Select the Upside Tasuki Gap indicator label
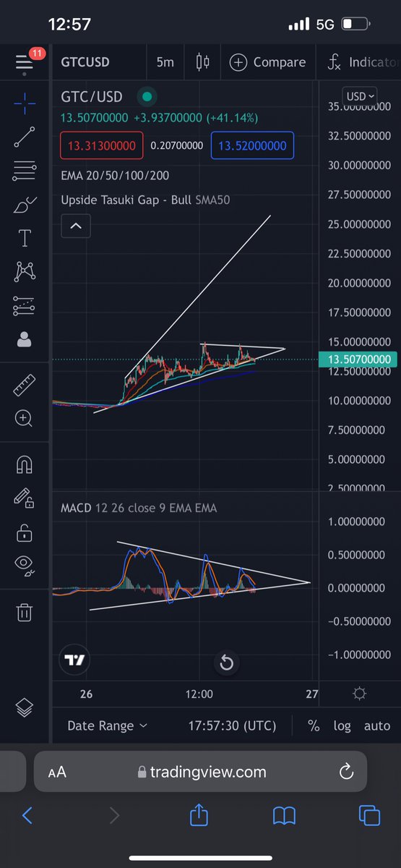 coord(145,199)
